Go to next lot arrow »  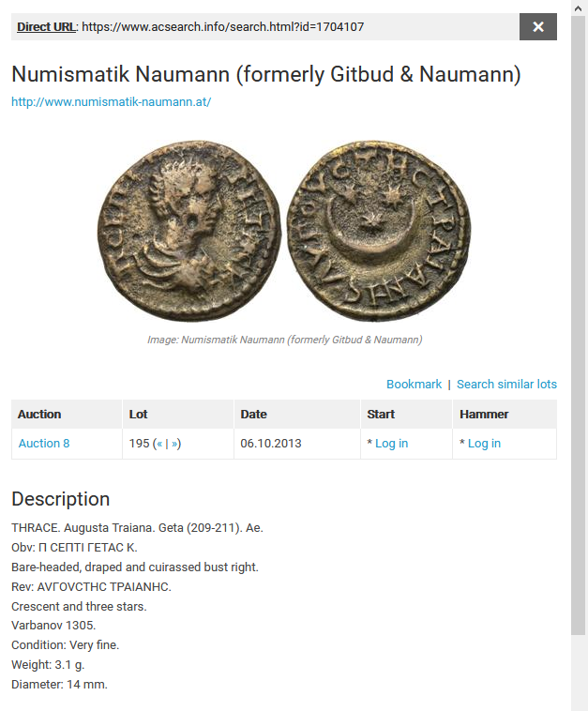pyautogui.click(x=174, y=444)
